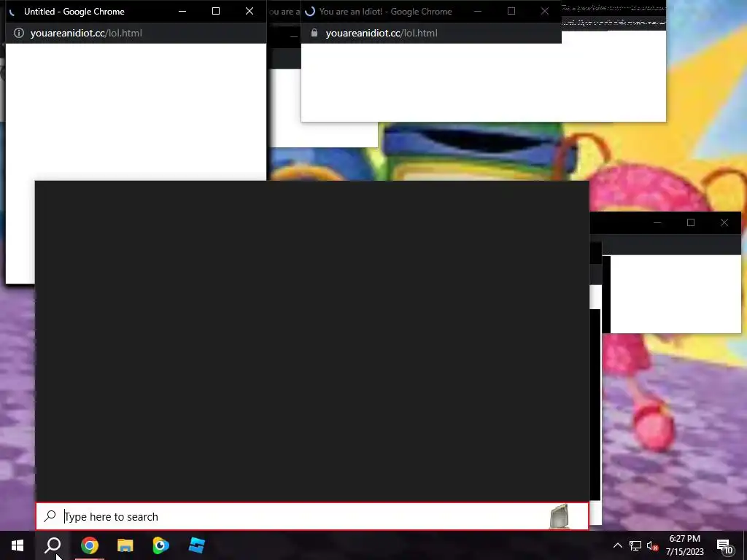The width and height of the screenshot is (747, 560).
Task: Close the untitled window on the right
Action: point(724,222)
